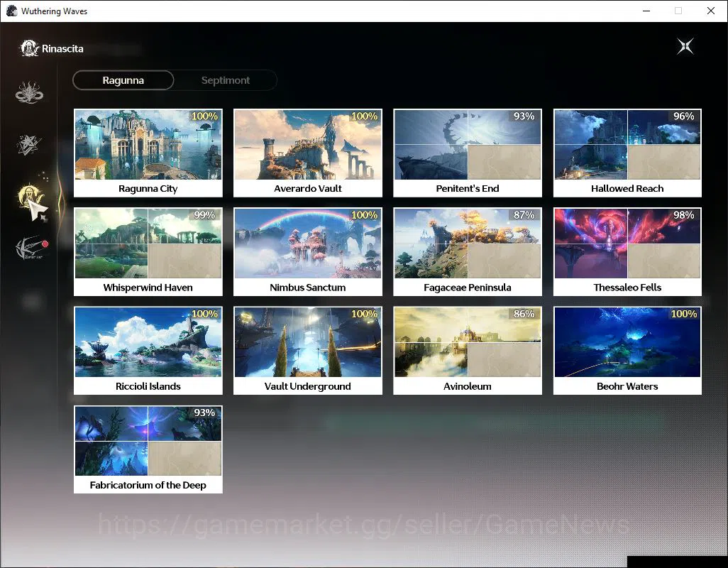Select the golden Rinascita region icon in sidebar
Screen dimensions: 728x568
tap(29, 197)
